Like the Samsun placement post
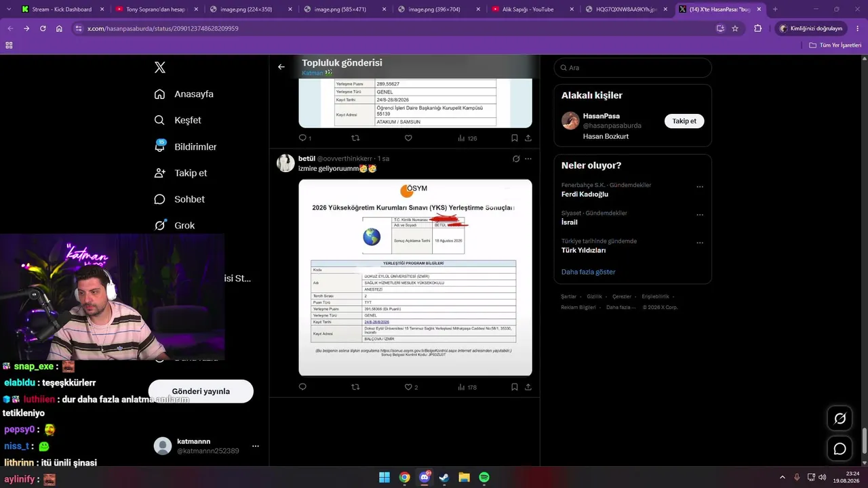The image size is (868, 488). (408, 138)
